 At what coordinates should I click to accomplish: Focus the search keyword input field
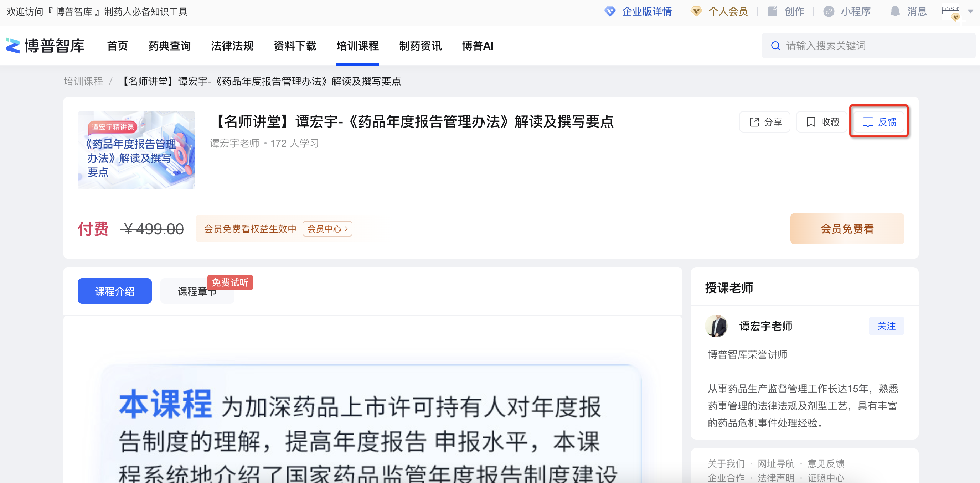coord(868,46)
